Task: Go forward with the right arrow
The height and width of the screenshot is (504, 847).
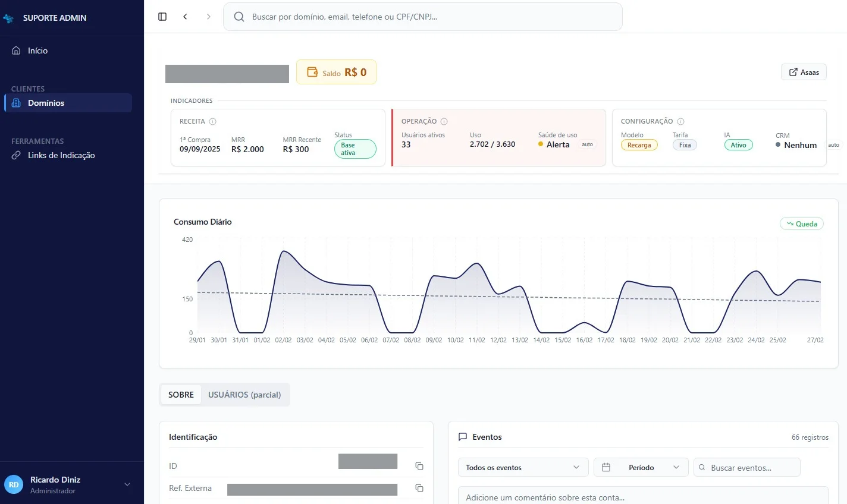Action: [x=208, y=17]
